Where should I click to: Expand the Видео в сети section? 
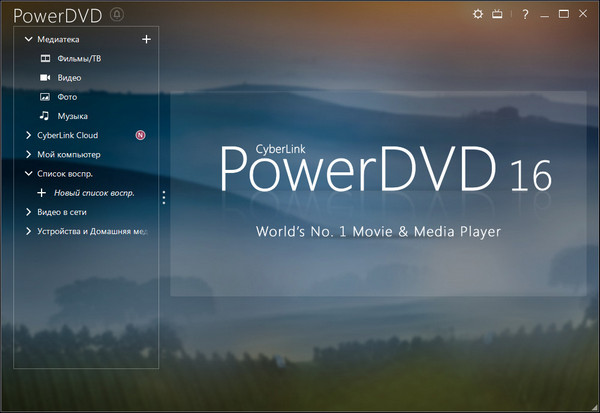(28, 213)
